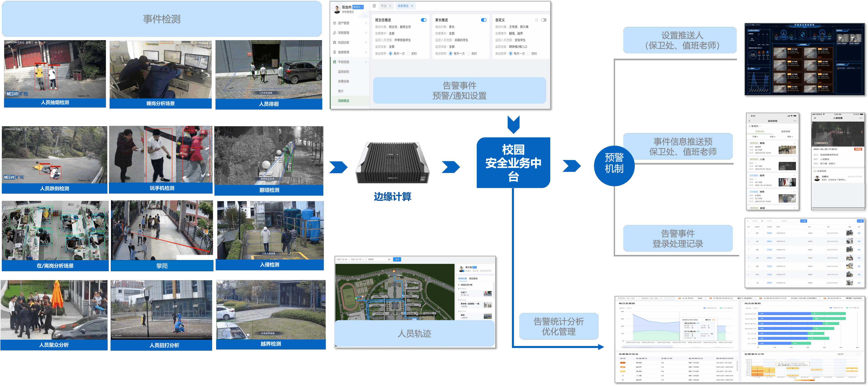Close the 作业 tab with its X
Viewport: 868px width, 386px height.
click(390, 6)
